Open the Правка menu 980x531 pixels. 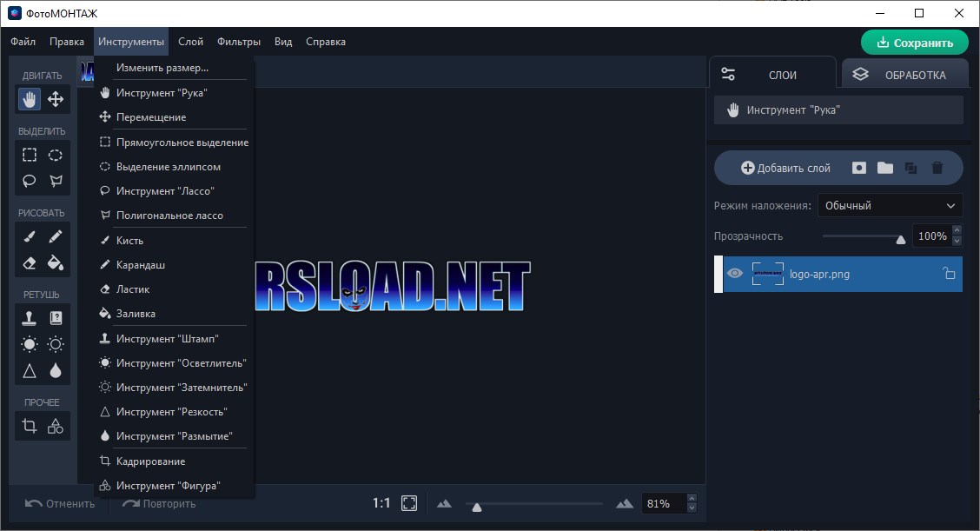coord(67,41)
